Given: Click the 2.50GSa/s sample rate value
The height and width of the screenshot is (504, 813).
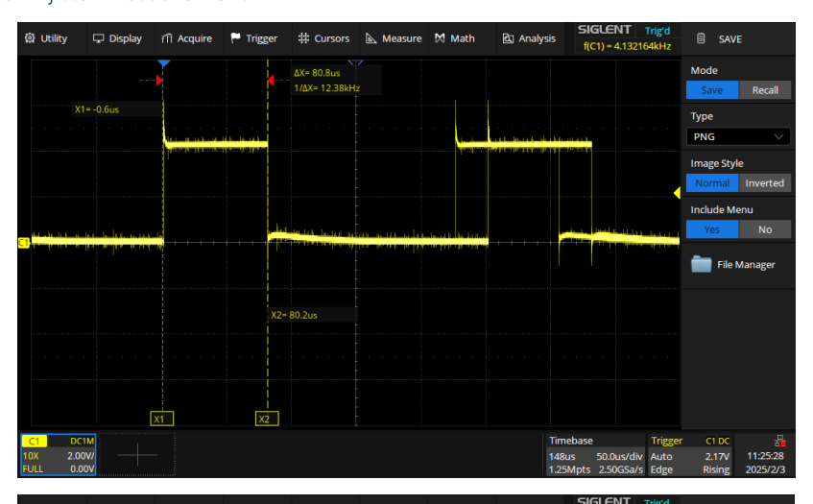Looking at the screenshot, I should [621, 469].
